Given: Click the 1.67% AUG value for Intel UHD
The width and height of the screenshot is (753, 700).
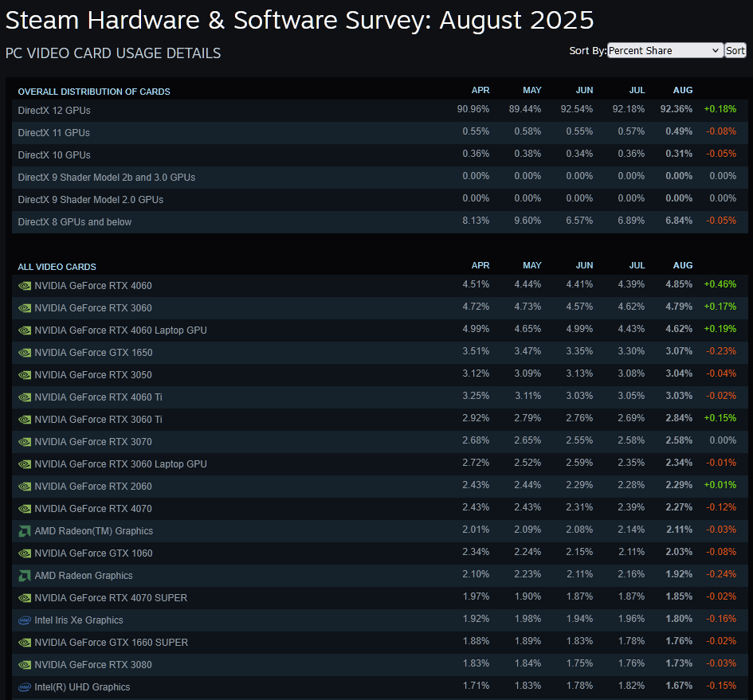Looking at the screenshot, I should pos(679,686).
